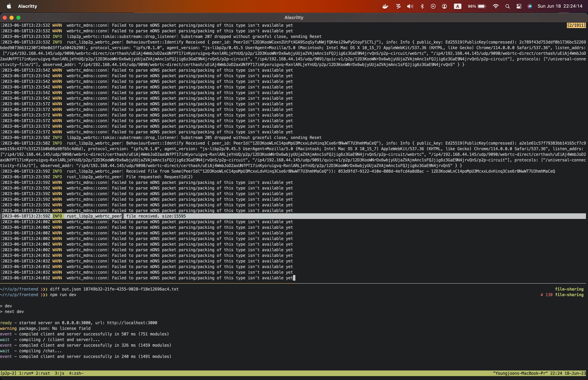Click the [p2p-2] session name
This screenshot has height=380, width=588.
(x=8, y=373)
